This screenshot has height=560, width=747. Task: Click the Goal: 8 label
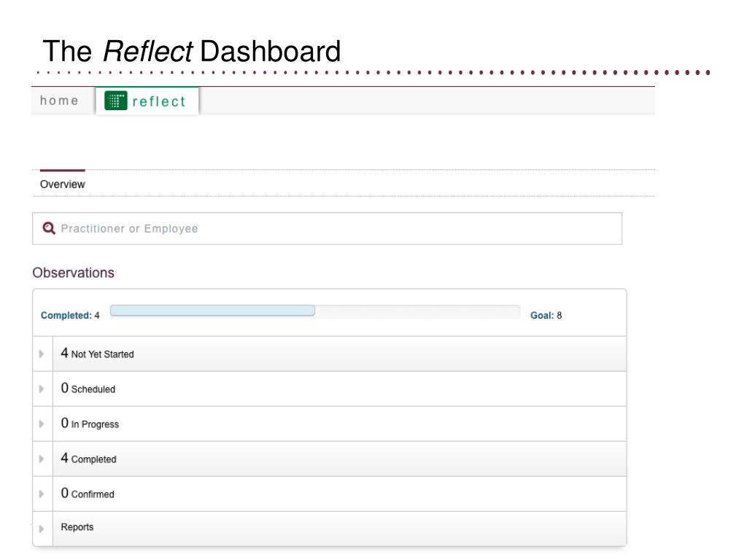pyautogui.click(x=546, y=315)
